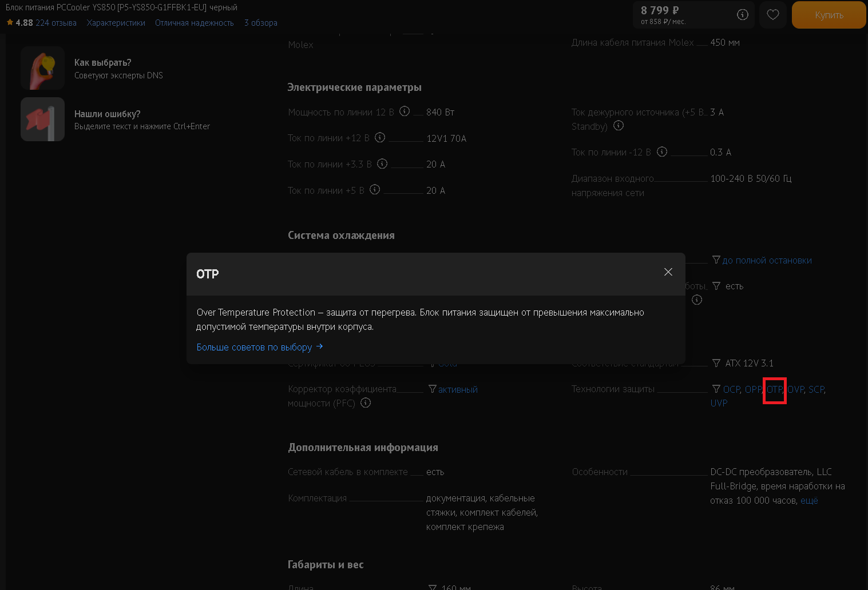Click the 'OTP' popup title
Screen dimensions: 868x590
(x=208, y=274)
